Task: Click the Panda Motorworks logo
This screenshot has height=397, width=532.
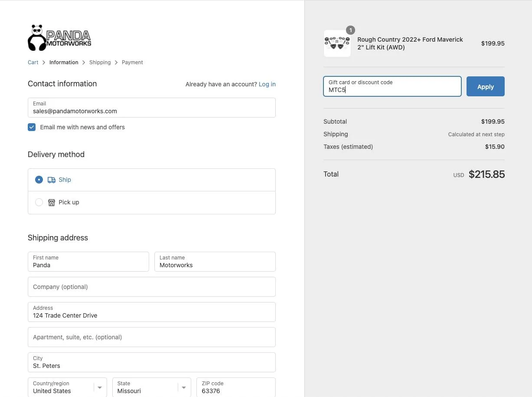Action: pos(59,38)
